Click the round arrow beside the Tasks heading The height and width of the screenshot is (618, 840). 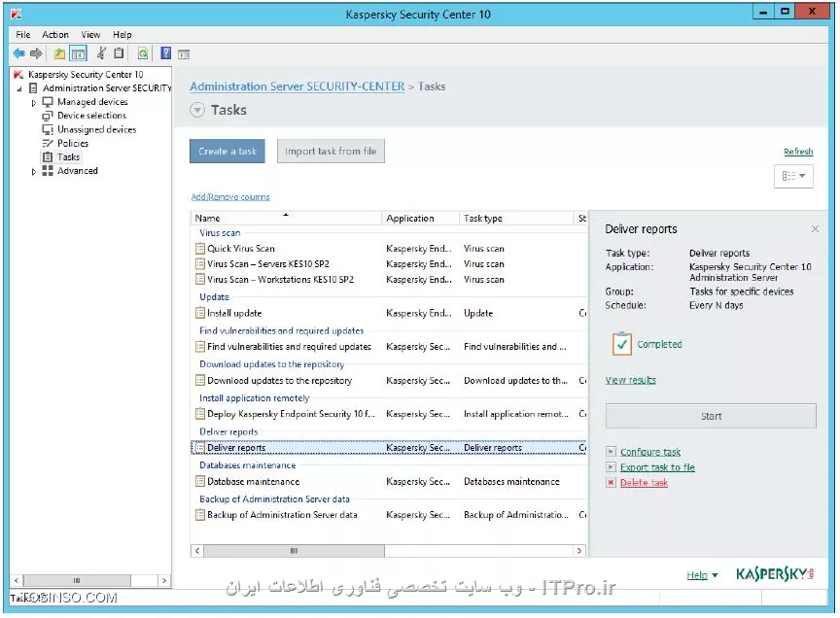pyautogui.click(x=197, y=111)
